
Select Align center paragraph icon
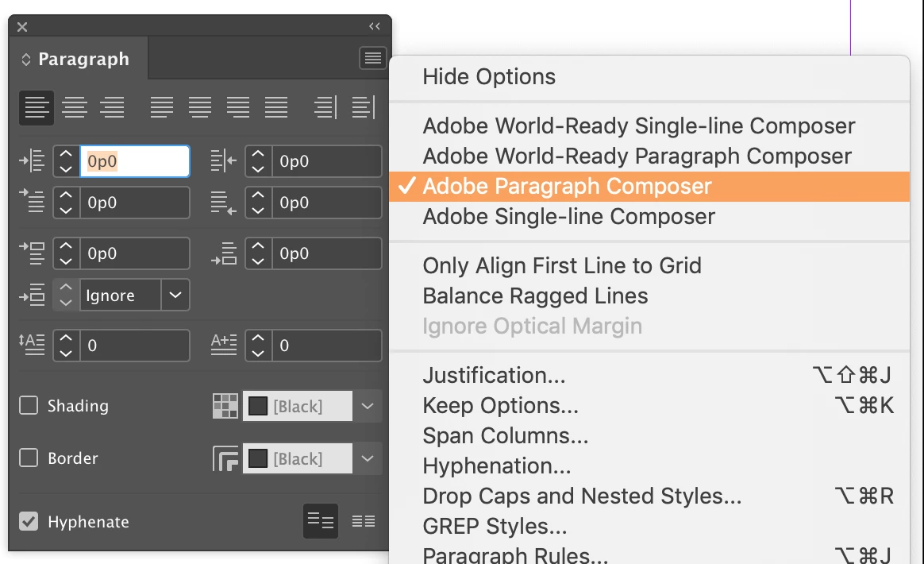pyautogui.click(x=75, y=108)
